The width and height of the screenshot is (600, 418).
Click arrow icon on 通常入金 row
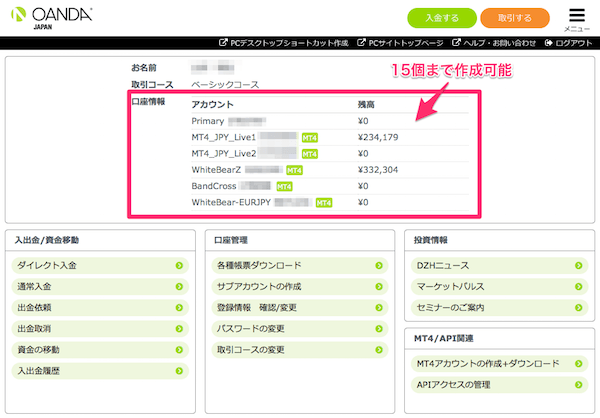(x=179, y=287)
